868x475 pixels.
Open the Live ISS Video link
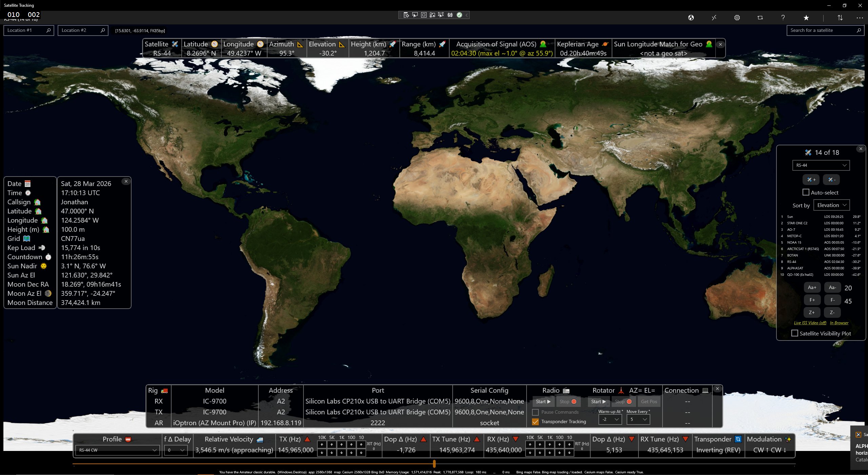click(x=810, y=323)
